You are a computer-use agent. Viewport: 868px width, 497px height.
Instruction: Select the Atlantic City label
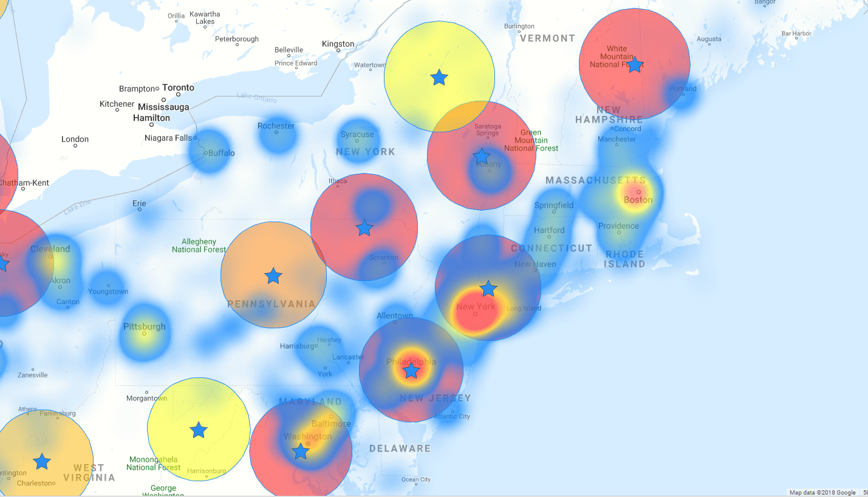[x=452, y=416]
